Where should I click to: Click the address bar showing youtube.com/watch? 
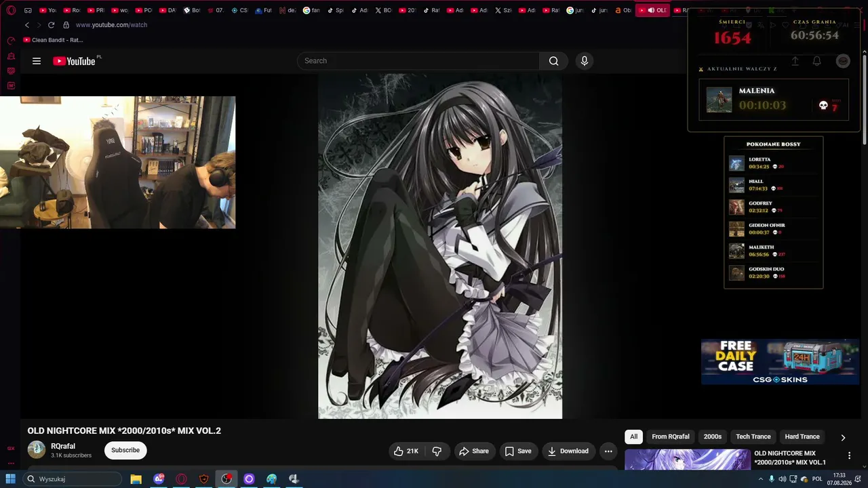(x=111, y=25)
